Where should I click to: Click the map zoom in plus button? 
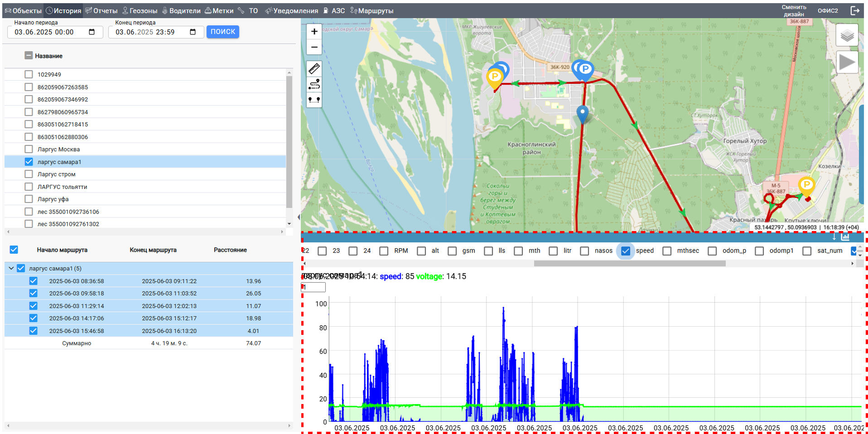(314, 31)
